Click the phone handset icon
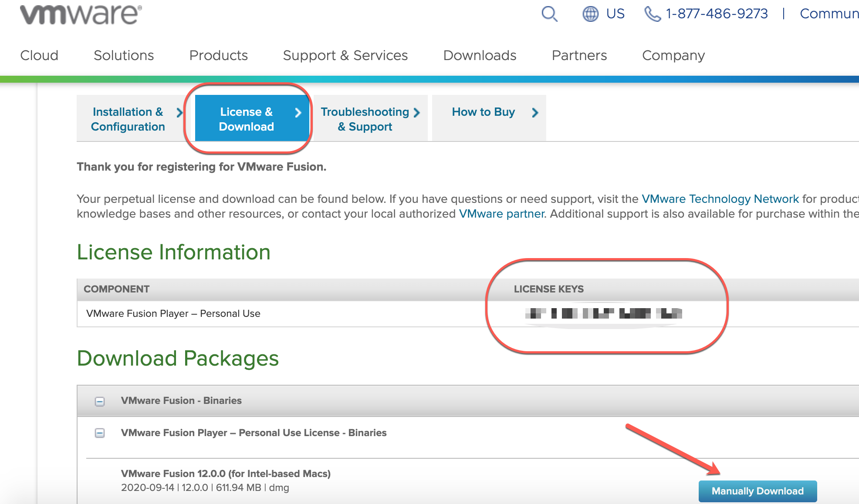859x504 pixels. pyautogui.click(x=653, y=14)
